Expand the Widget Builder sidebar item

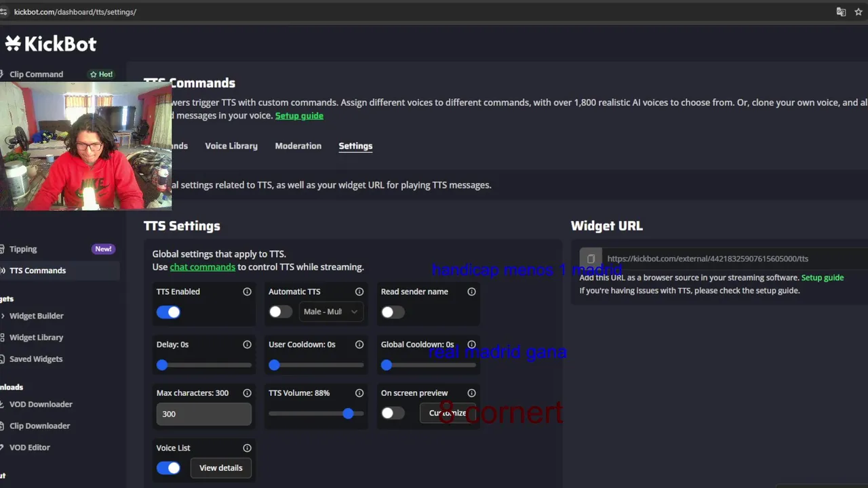click(x=37, y=316)
